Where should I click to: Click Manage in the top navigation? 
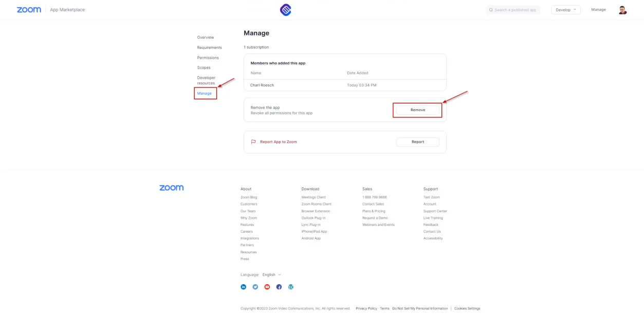point(598,10)
